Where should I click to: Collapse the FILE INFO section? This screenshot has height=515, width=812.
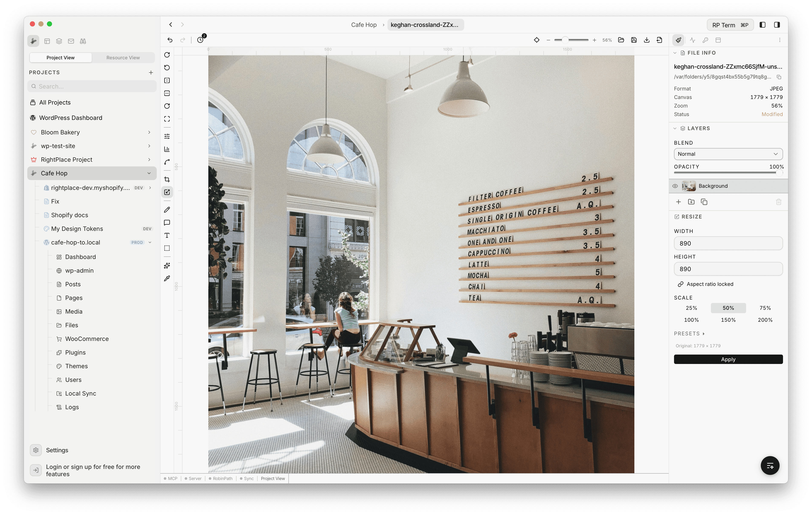coord(675,53)
